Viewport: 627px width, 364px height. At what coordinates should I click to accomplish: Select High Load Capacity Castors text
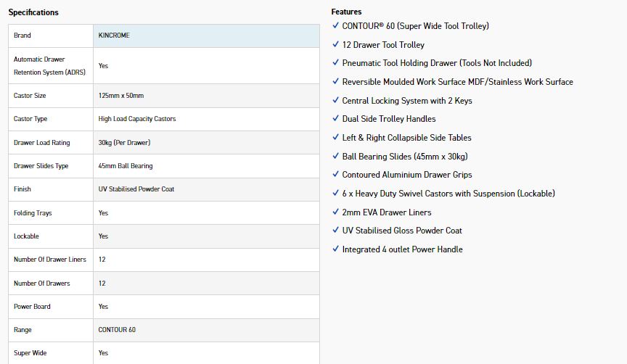pyautogui.click(x=137, y=119)
